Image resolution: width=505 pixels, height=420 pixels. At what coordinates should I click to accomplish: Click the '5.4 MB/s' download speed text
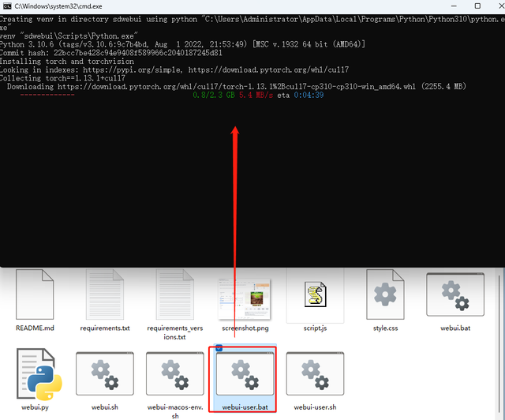pos(256,95)
